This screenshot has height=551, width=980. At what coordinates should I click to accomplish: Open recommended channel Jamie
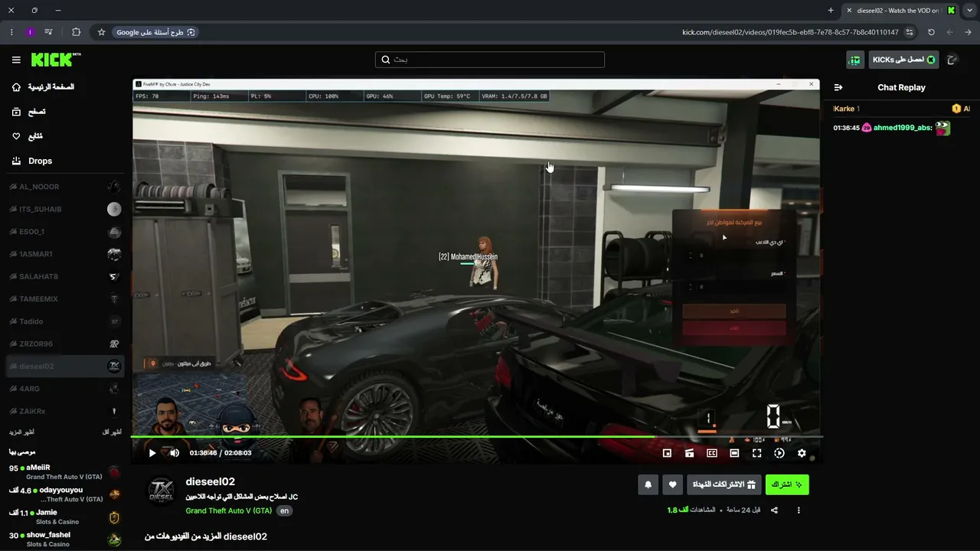(x=65, y=517)
